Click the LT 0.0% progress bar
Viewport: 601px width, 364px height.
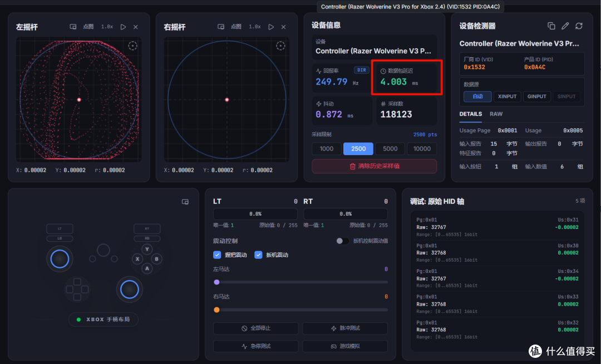pyautogui.click(x=255, y=213)
